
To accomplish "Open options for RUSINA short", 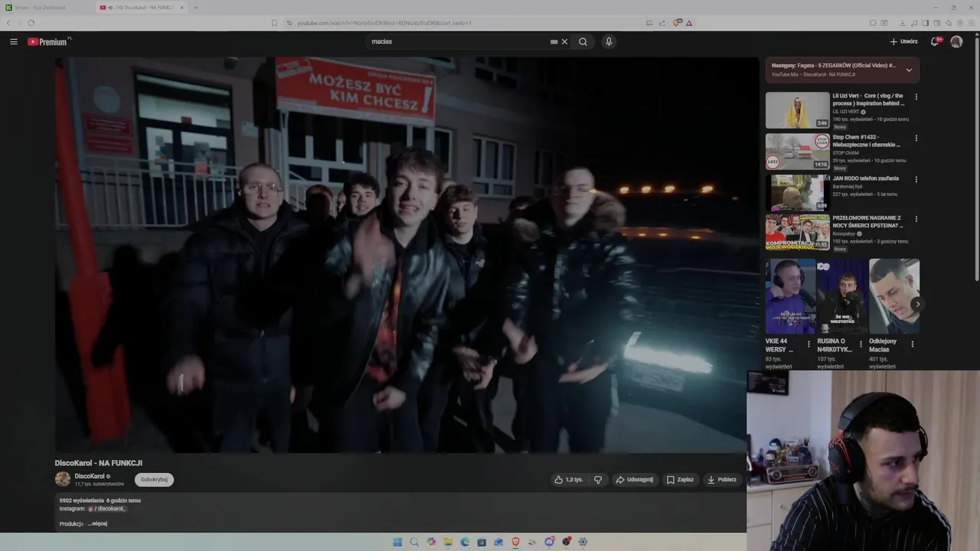I will [x=861, y=344].
